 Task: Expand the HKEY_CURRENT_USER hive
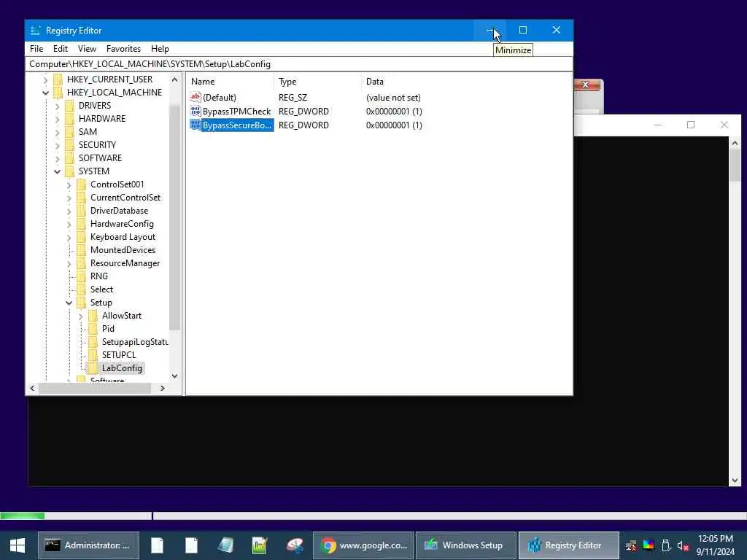point(46,79)
